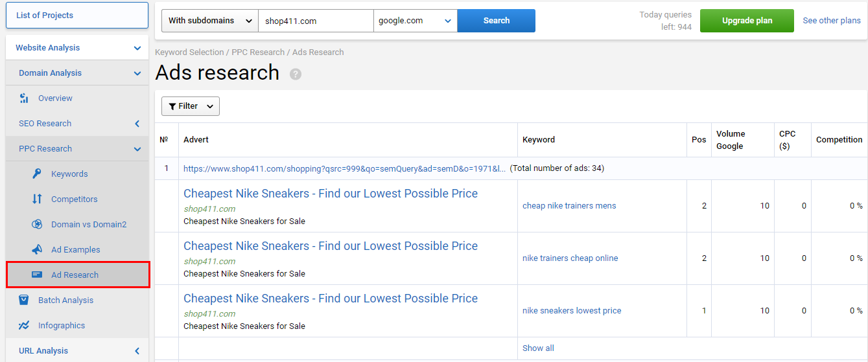Image resolution: width=868 pixels, height=362 pixels.
Task: Click the Total number of ads: 34 text
Action: (x=557, y=168)
